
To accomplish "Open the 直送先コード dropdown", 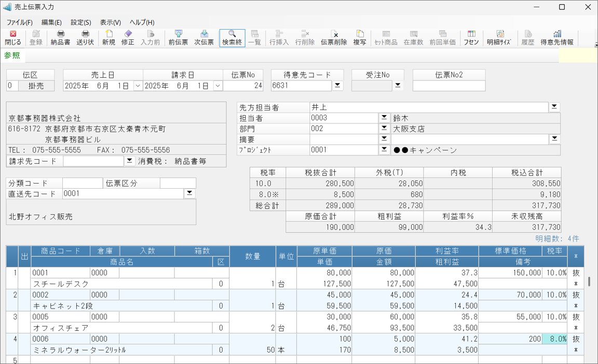I will (189, 193).
